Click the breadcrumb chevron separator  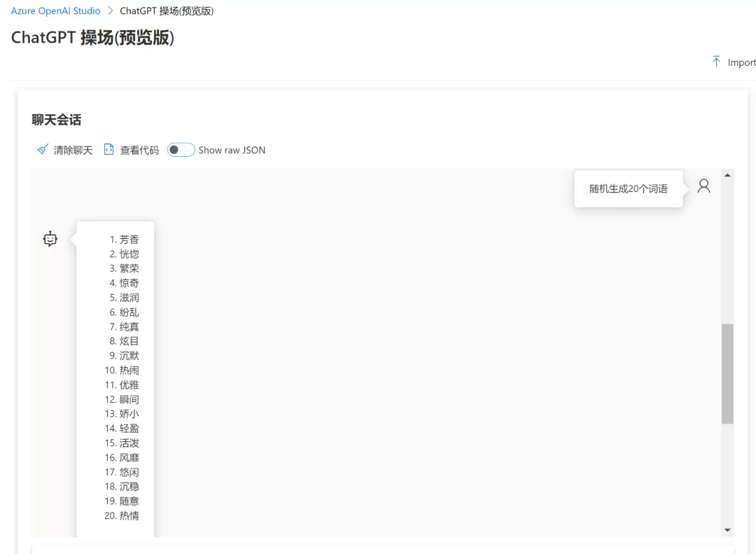(111, 11)
